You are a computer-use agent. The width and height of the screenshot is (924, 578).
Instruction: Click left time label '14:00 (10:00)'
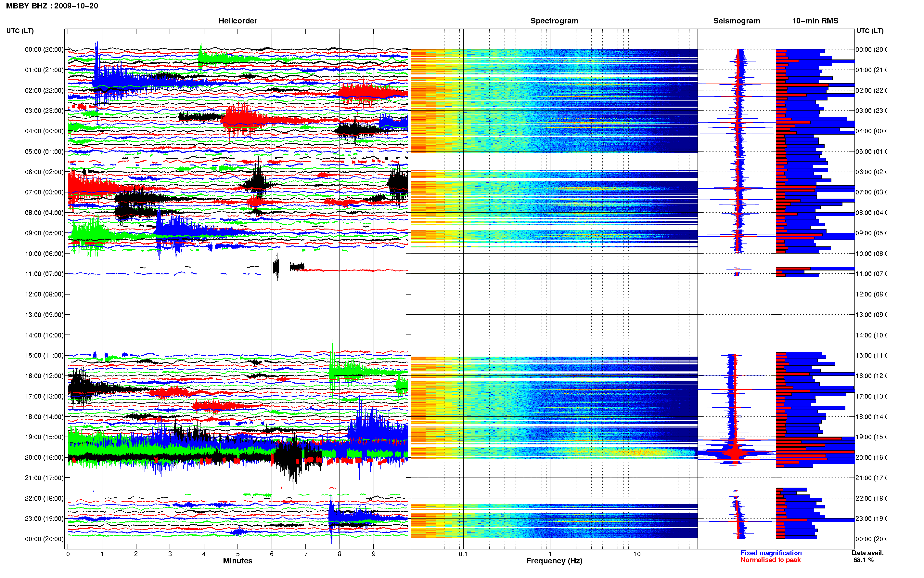coord(44,335)
